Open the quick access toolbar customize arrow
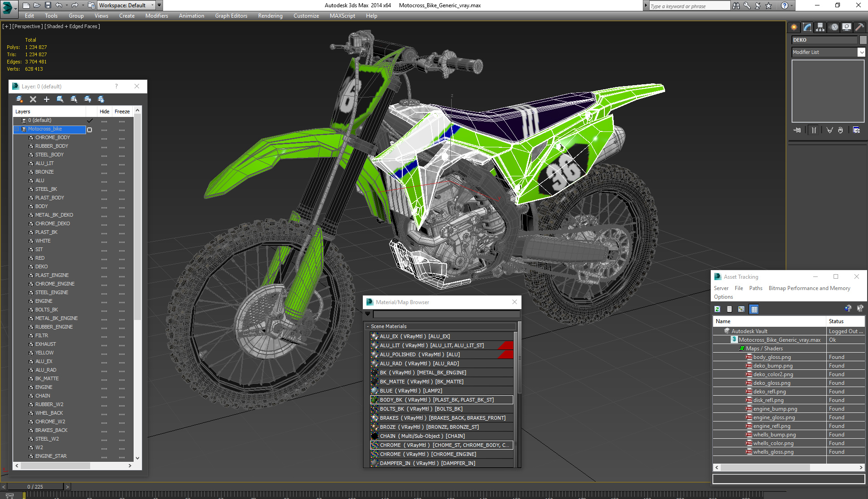Image resolution: width=868 pixels, height=499 pixels. (x=159, y=5)
